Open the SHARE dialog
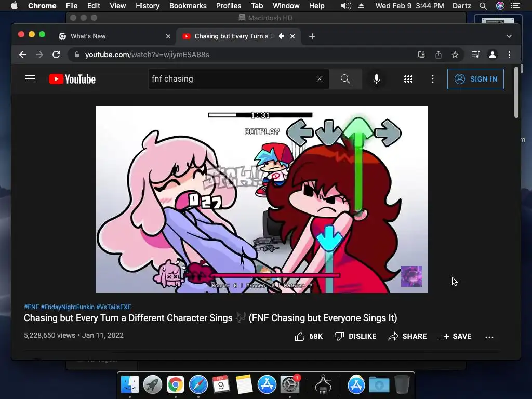The height and width of the screenshot is (399, 532). click(x=407, y=336)
